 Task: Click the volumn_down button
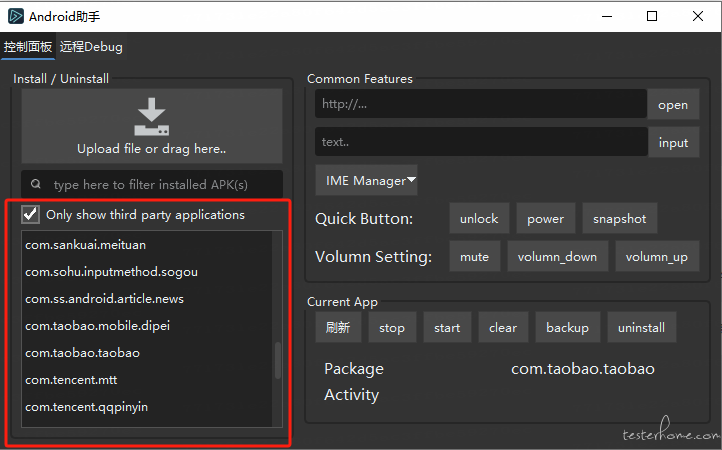point(557,257)
